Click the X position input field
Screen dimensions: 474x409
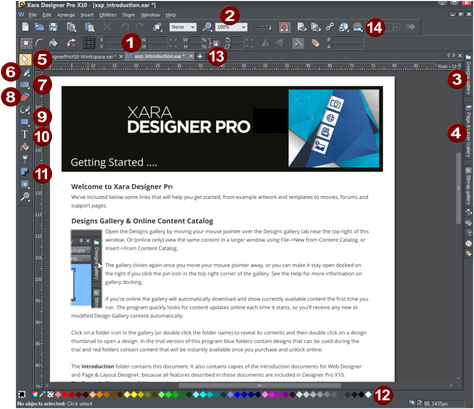point(114,40)
